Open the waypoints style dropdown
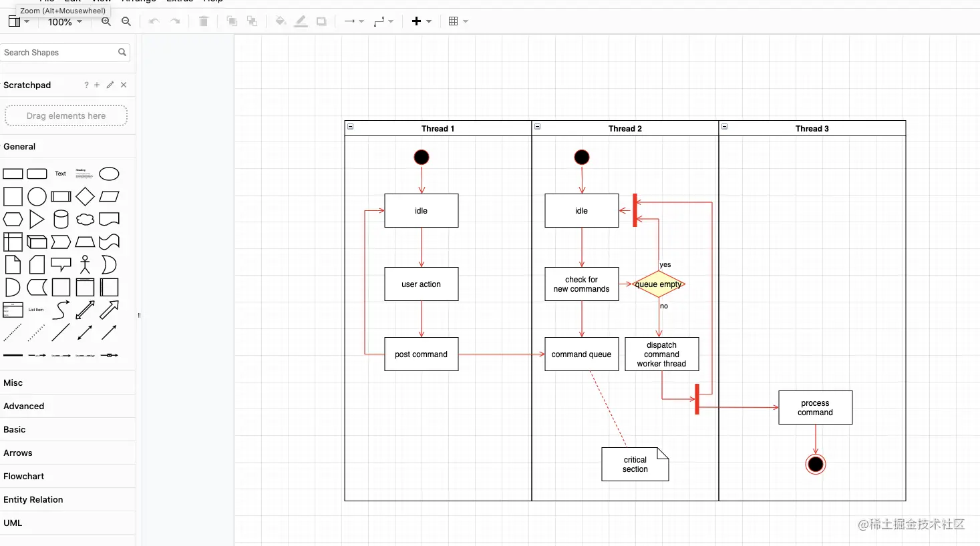Screen dimensions: 980x546 point(383,21)
